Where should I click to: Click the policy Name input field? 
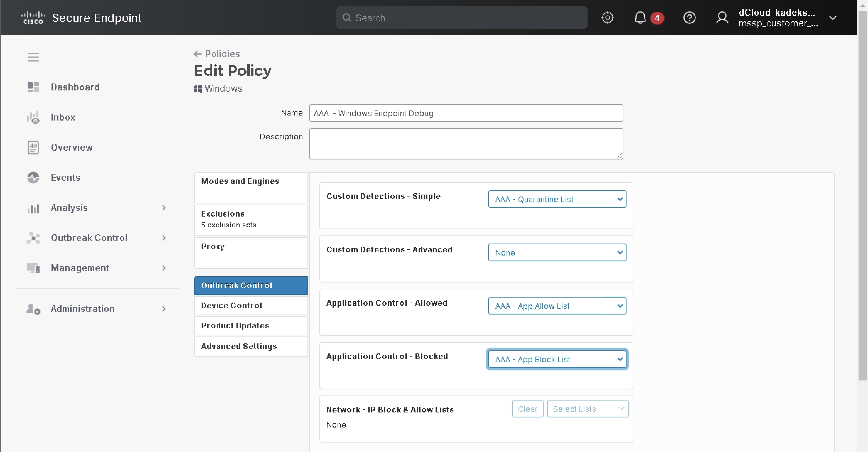tap(466, 113)
